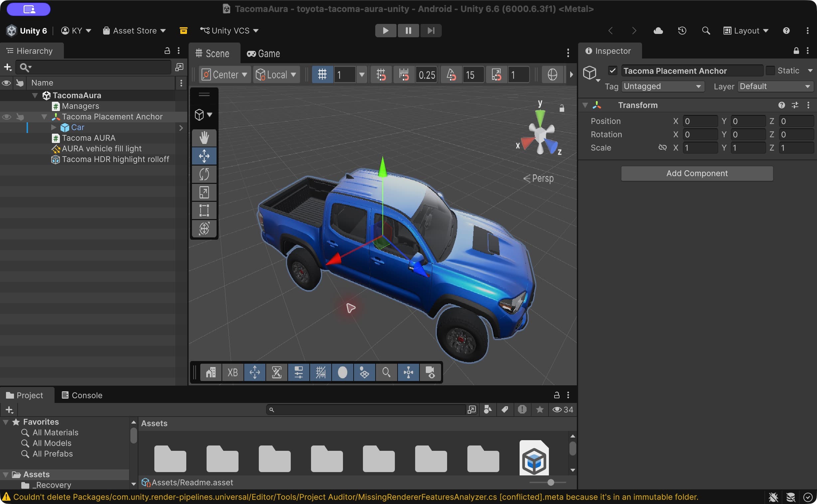Click the search magnifier in top toolbar
This screenshot has width=817, height=504.
point(706,31)
